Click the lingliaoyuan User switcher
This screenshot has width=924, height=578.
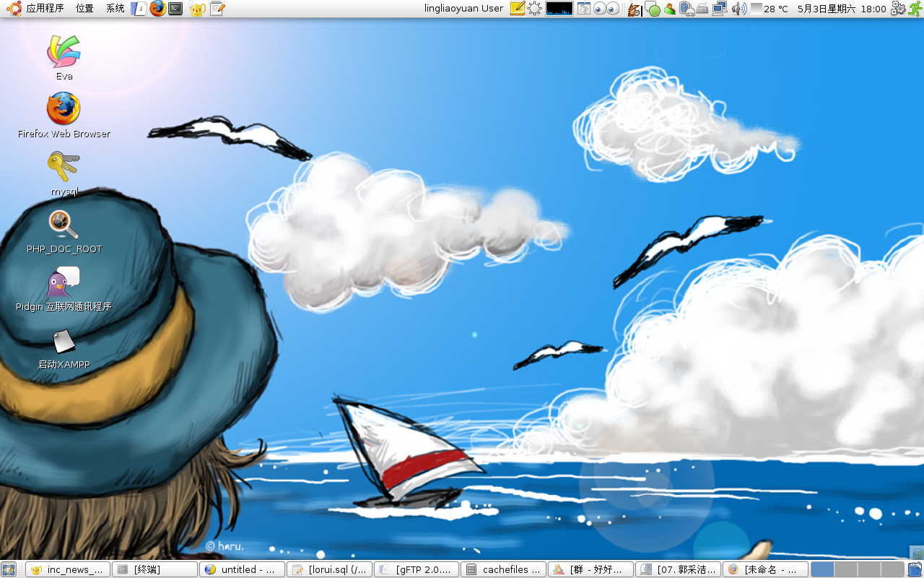(x=463, y=9)
